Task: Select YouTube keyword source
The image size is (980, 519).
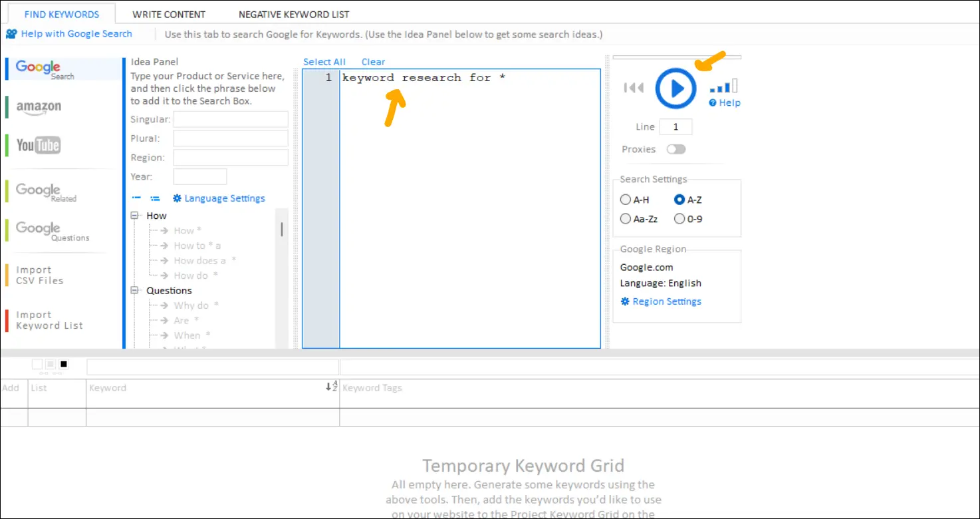Action: pyautogui.click(x=38, y=145)
